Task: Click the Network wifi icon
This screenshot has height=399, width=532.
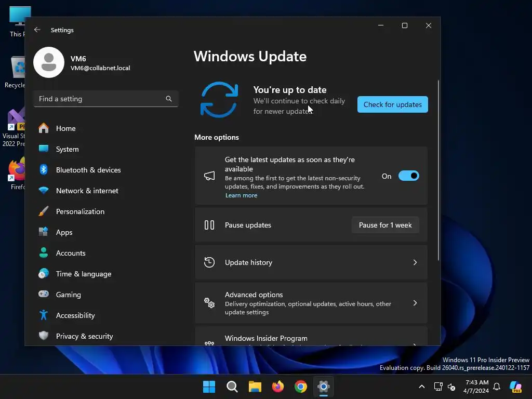Action: tap(44, 190)
